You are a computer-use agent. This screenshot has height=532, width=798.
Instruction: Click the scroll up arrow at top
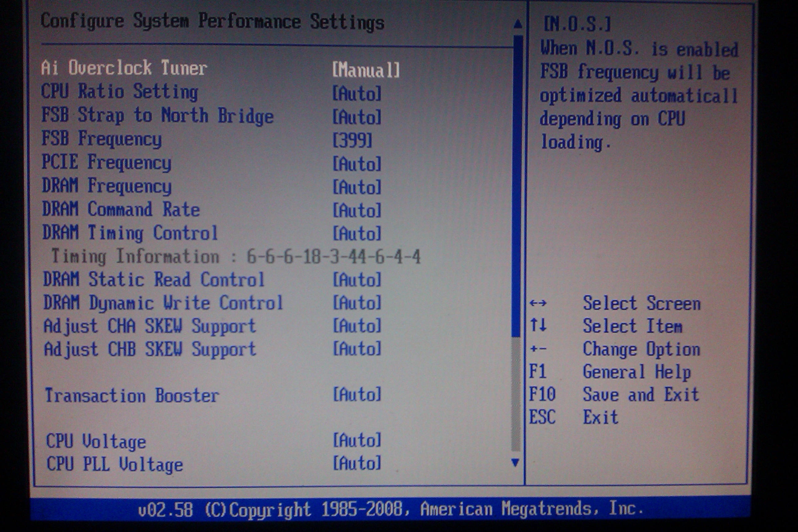(x=518, y=24)
